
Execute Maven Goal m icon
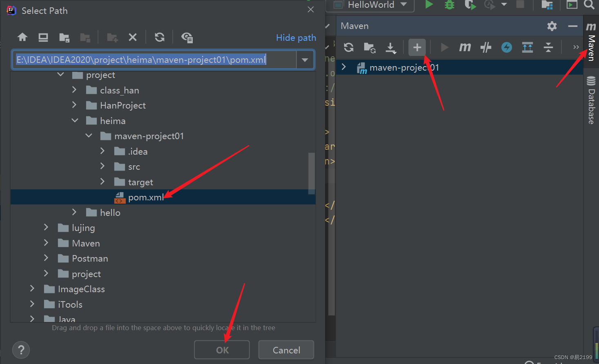(x=465, y=47)
